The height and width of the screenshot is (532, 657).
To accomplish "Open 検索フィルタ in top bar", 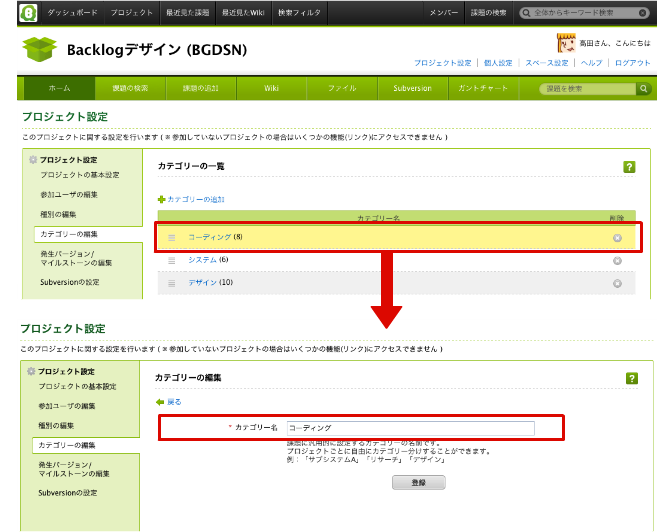I will 299,13.
